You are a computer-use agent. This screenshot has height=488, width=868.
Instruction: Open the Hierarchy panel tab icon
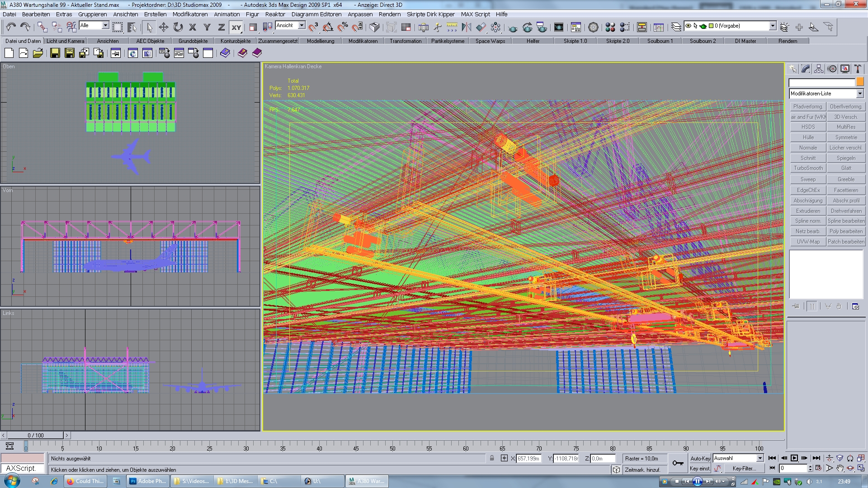pos(819,69)
